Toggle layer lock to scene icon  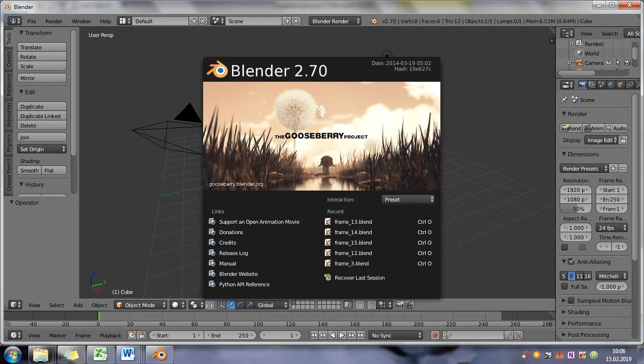click(348, 305)
